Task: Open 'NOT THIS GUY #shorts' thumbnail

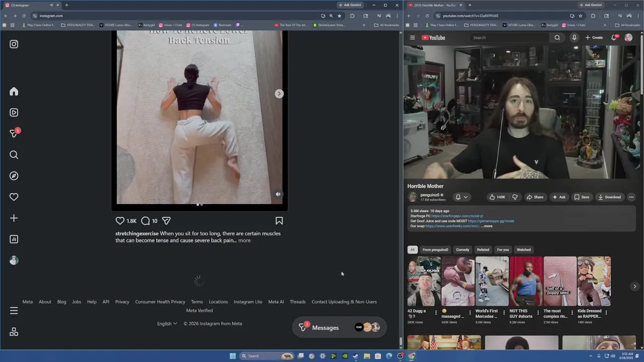Action: pyautogui.click(x=526, y=281)
